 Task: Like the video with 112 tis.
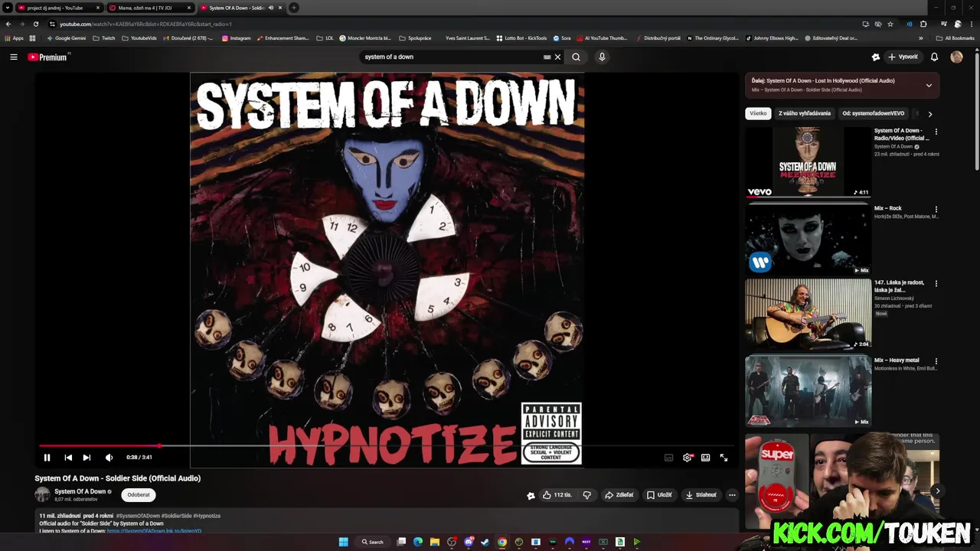click(557, 495)
